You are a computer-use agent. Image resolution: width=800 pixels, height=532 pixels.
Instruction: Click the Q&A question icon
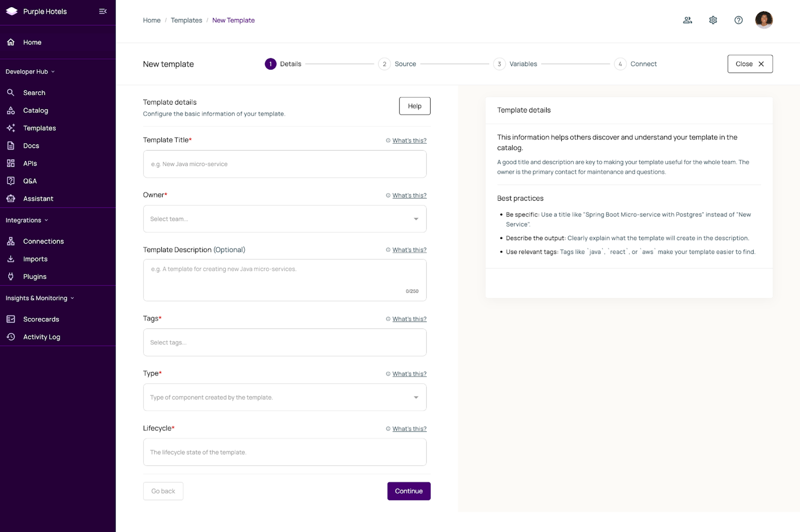11,181
